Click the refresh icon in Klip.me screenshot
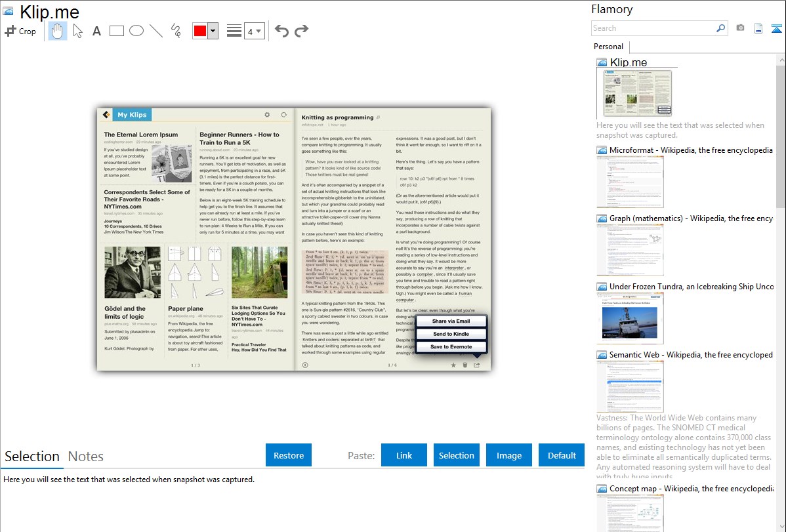 [x=283, y=115]
